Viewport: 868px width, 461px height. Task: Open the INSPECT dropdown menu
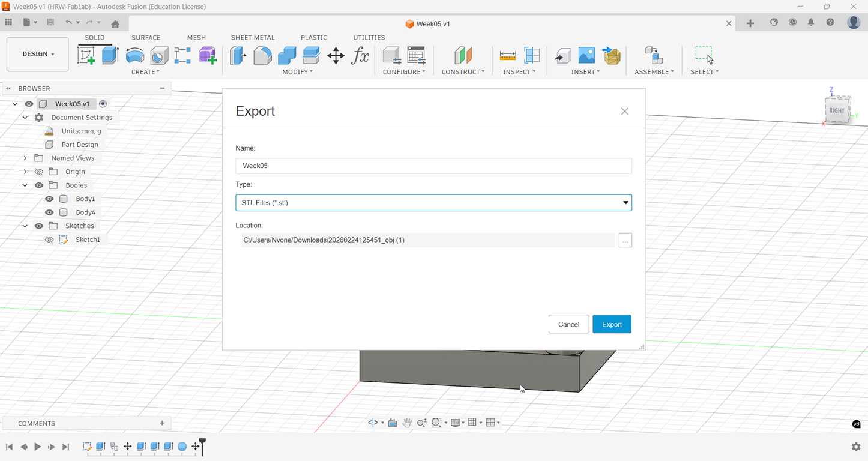tap(520, 72)
